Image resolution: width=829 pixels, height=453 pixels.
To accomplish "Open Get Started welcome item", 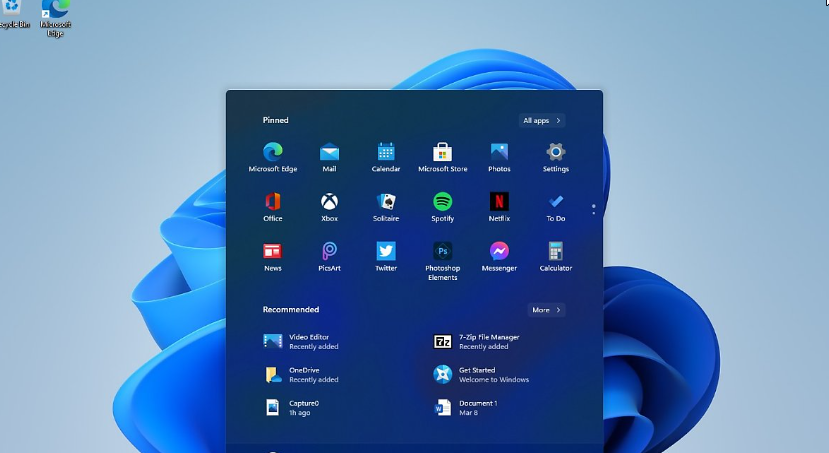I will click(481, 375).
